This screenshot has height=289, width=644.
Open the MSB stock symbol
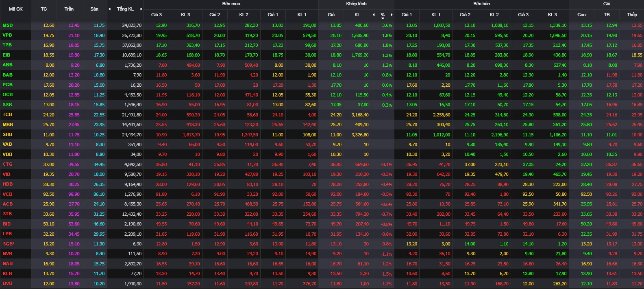point(8,25)
